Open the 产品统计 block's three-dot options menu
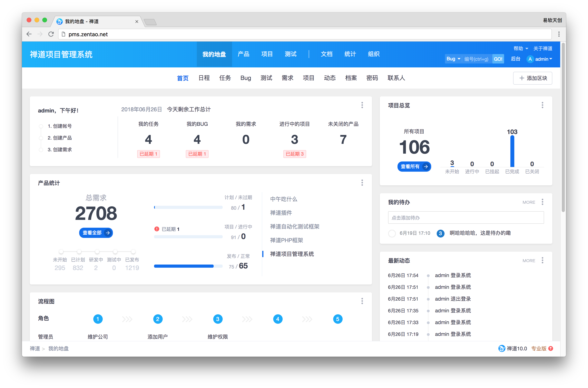This screenshot has height=388, width=588. (362, 183)
